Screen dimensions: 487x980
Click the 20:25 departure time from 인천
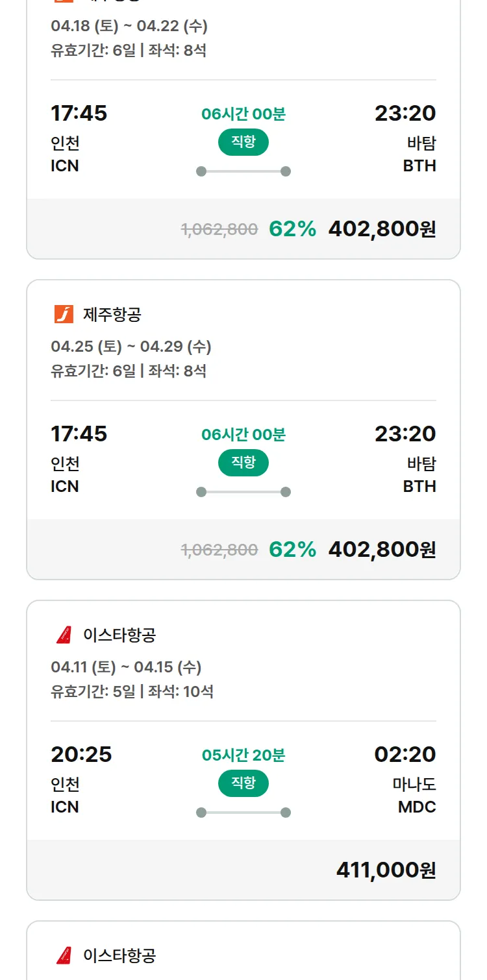click(81, 755)
